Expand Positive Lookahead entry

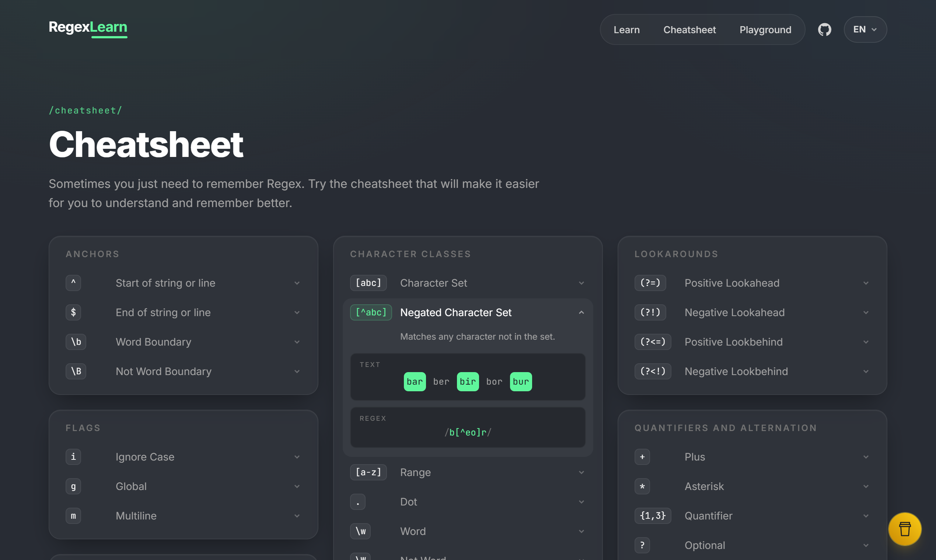tap(752, 283)
